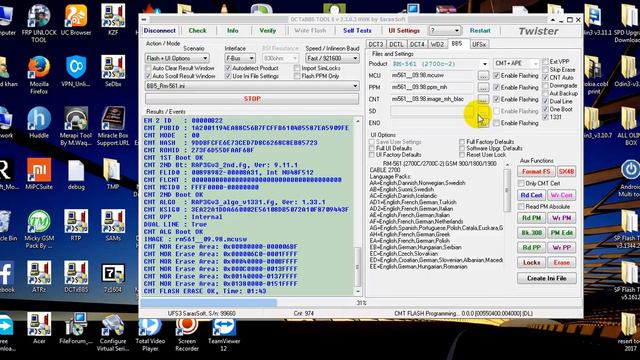The height and width of the screenshot is (360, 640).
Task: Click the Check toolbar button
Action: [197, 31]
